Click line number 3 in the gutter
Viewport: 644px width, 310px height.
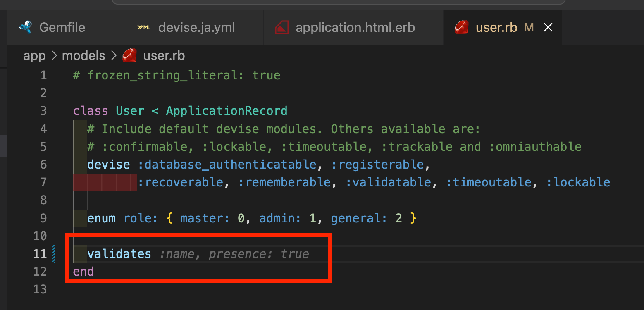[x=43, y=111]
